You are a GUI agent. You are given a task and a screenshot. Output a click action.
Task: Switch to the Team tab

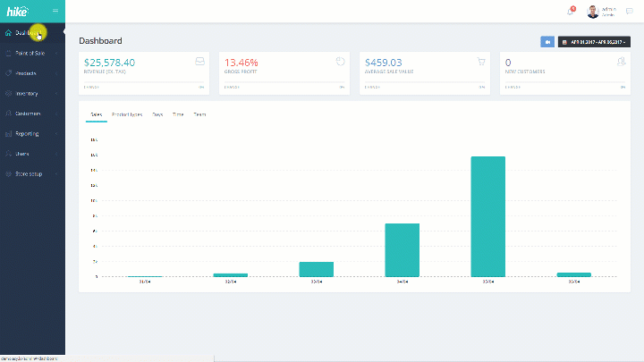[199, 114]
